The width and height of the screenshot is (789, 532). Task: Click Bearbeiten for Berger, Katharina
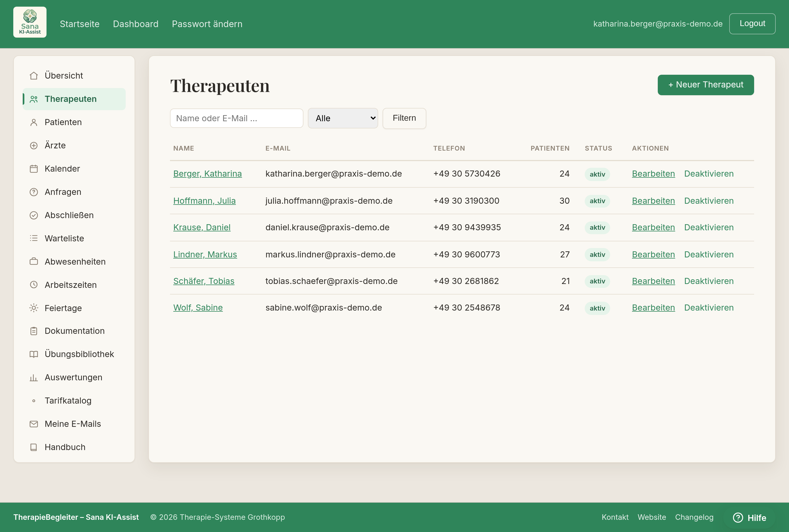[653, 174]
